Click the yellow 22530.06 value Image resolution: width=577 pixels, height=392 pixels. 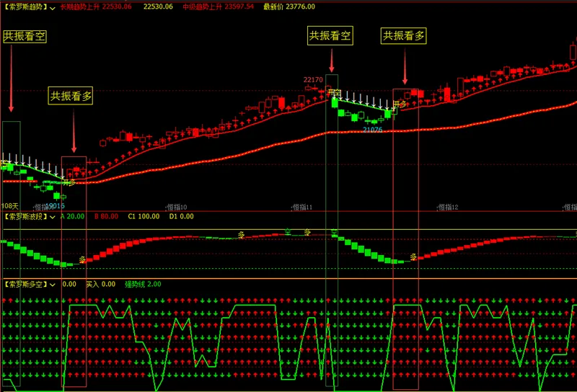[158, 6]
